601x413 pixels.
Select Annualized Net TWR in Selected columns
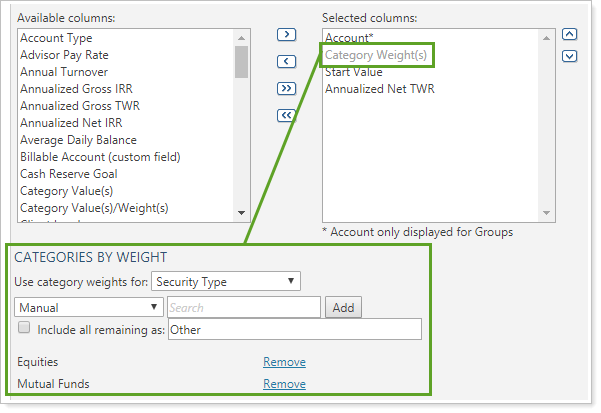379,89
